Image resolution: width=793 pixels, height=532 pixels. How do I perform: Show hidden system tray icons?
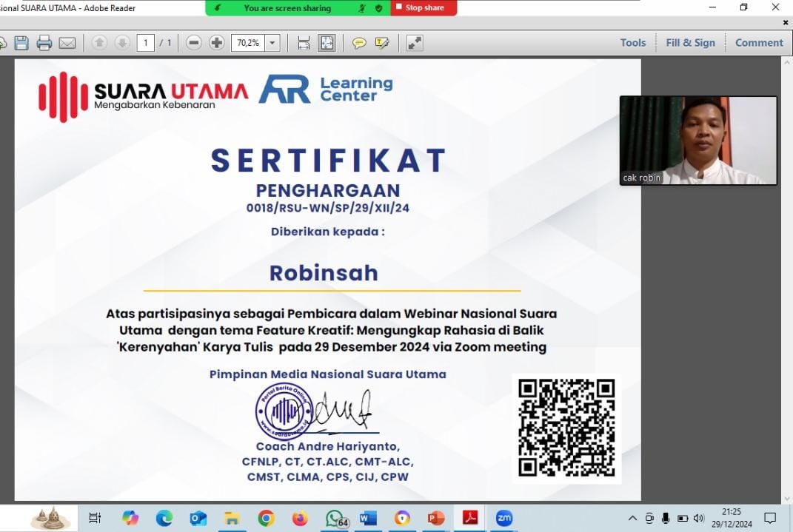coord(632,518)
